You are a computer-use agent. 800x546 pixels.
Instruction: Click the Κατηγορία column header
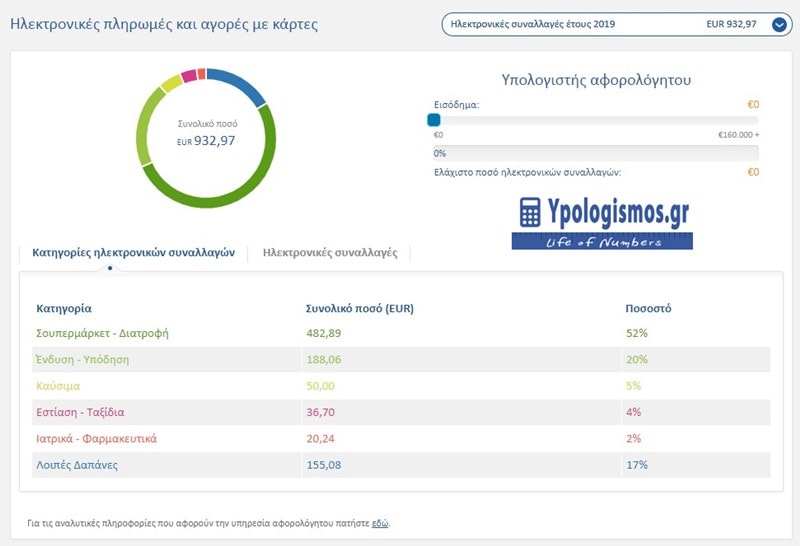coord(64,309)
